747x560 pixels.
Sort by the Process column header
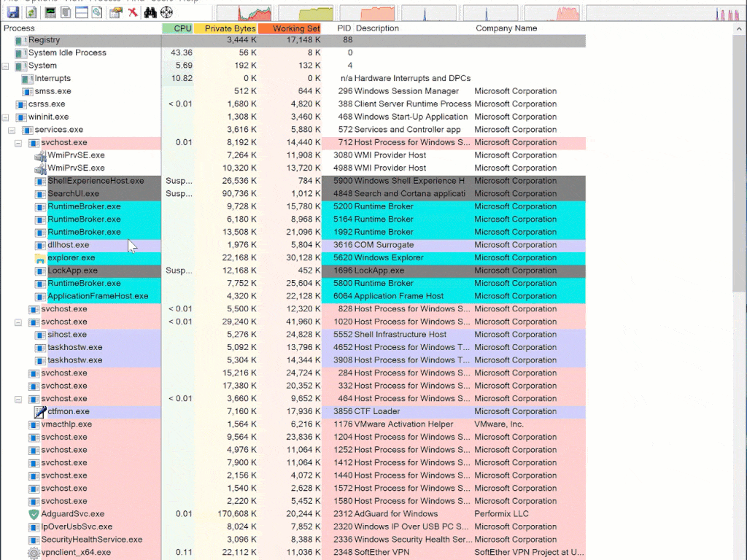(x=81, y=28)
